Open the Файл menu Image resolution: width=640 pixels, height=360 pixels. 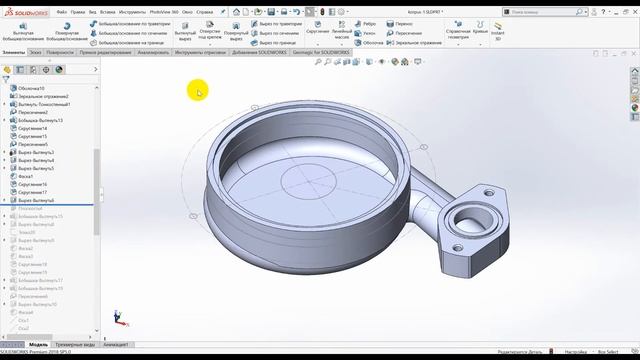click(62, 12)
